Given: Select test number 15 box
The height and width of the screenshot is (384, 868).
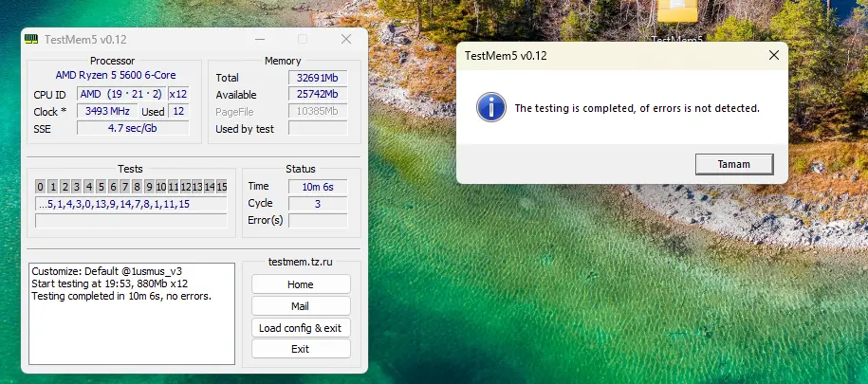Looking at the screenshot, I should [221, 187].
